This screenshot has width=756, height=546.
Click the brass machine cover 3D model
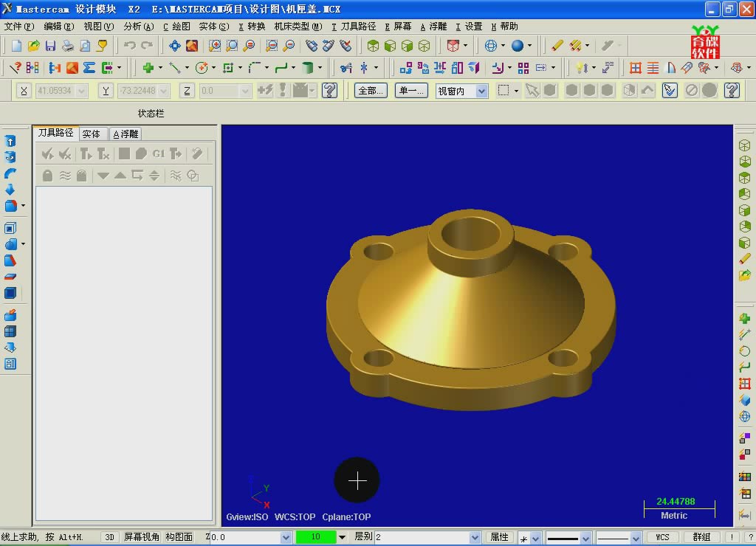[471, 309]
